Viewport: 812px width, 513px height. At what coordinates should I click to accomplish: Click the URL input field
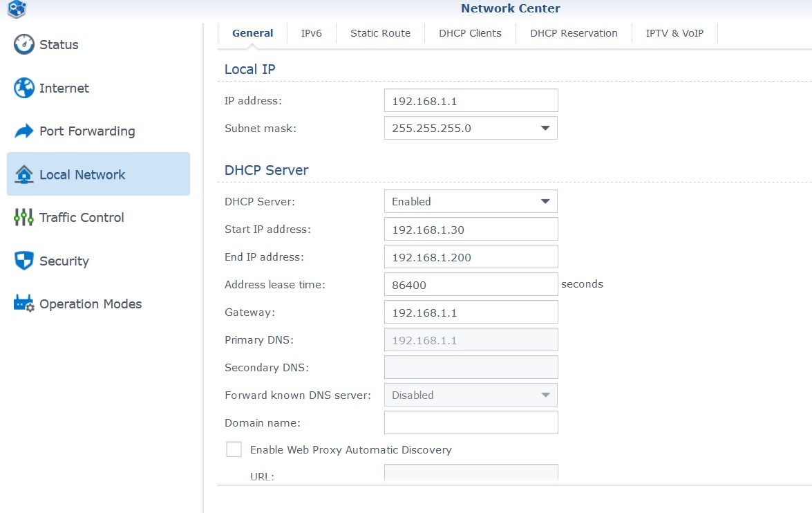pyautogui.click(x=471, y=473)
